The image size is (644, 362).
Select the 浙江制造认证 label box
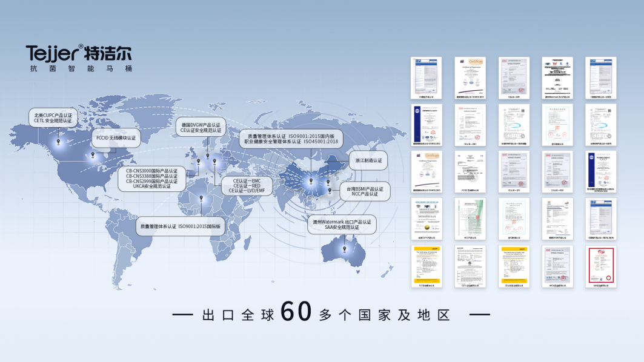coord(368,160)
